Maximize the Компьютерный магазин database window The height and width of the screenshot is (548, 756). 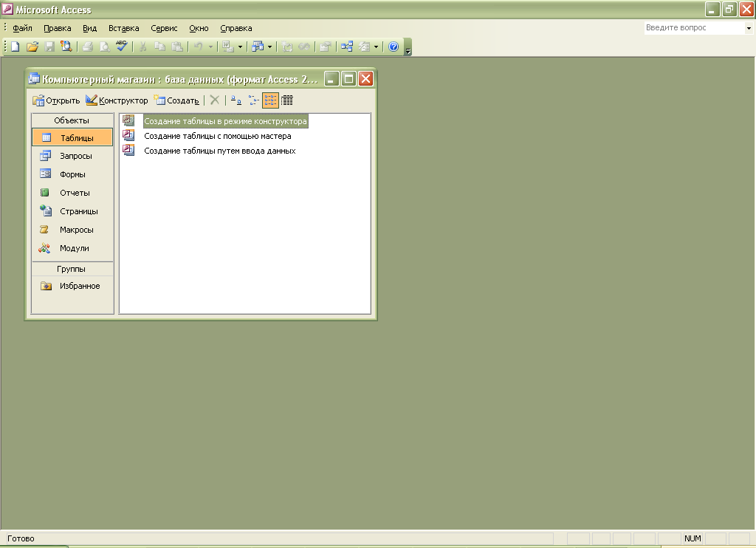pyautogui.click(x=348, y=78)
